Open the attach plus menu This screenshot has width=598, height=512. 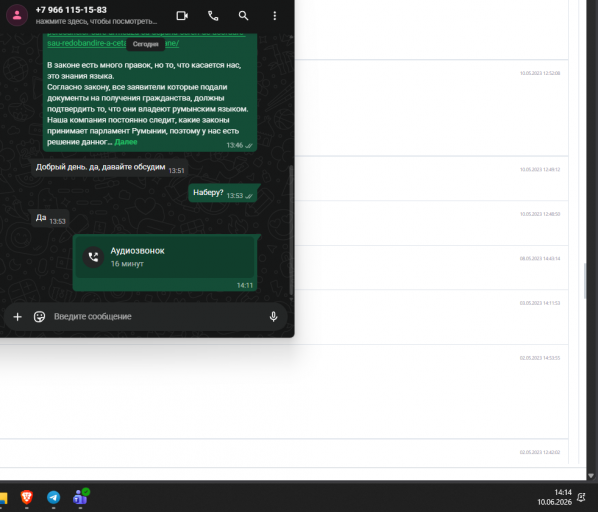tap(18, 317)
